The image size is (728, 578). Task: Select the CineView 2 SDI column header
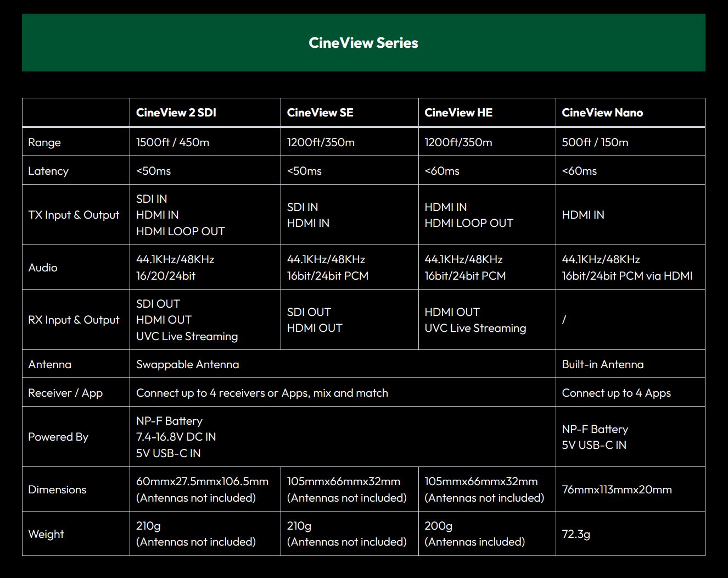[176, 113]
